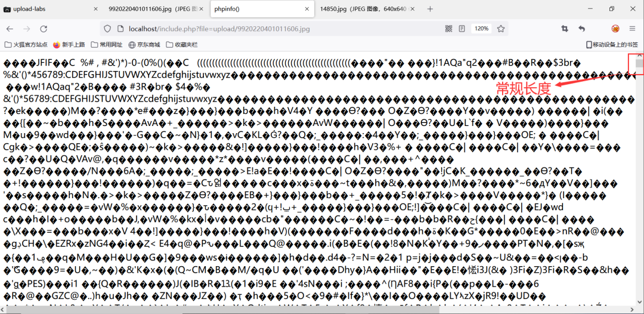The image size is (644, 314).
Task: Bookmark this page with the star icon
Action: (x=501, y=29)
